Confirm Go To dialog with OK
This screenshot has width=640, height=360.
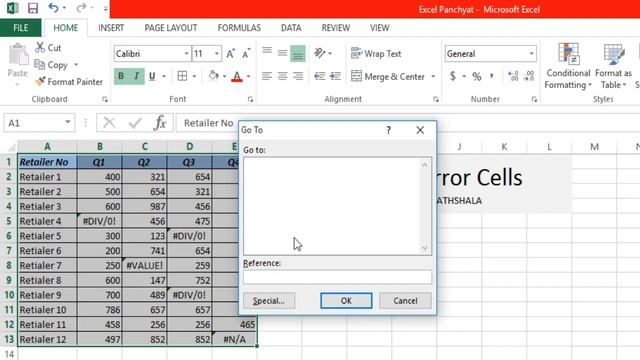tap(346, 301)
